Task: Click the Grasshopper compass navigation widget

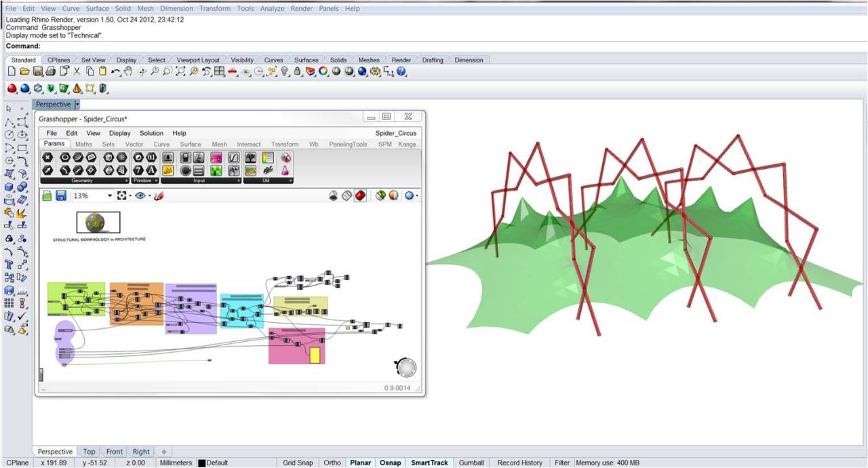Action: tap(406, 368)
